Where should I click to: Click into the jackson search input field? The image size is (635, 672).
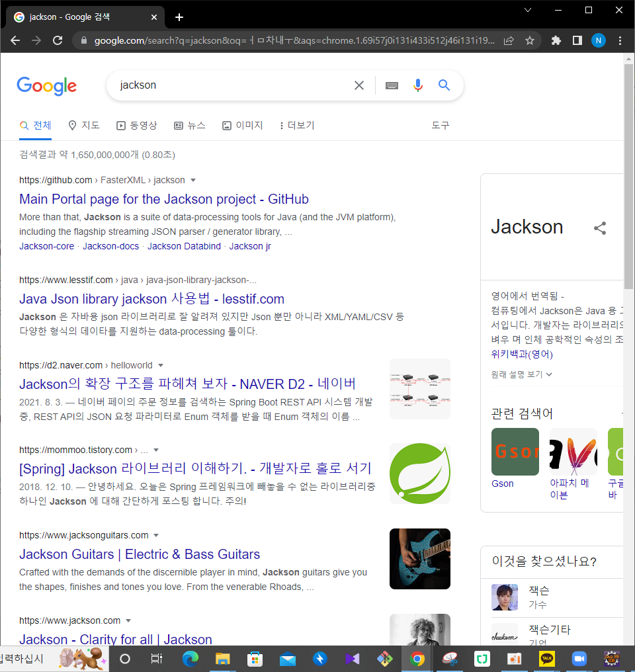(x=232, y=85)
